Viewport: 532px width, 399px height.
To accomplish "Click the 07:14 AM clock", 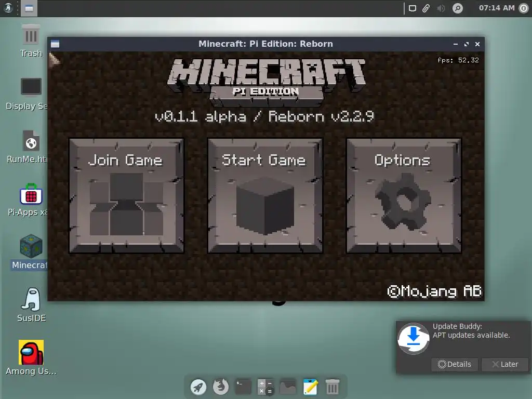I will click(x=497, y=8).
